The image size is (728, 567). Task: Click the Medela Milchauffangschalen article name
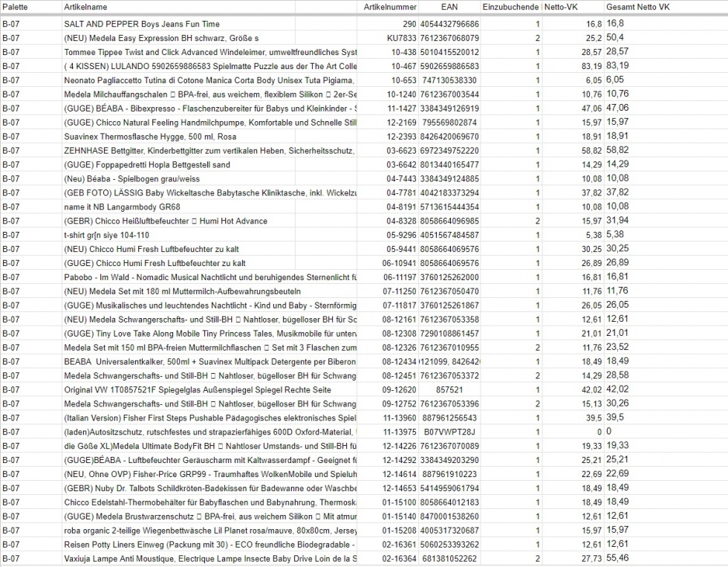210,94
